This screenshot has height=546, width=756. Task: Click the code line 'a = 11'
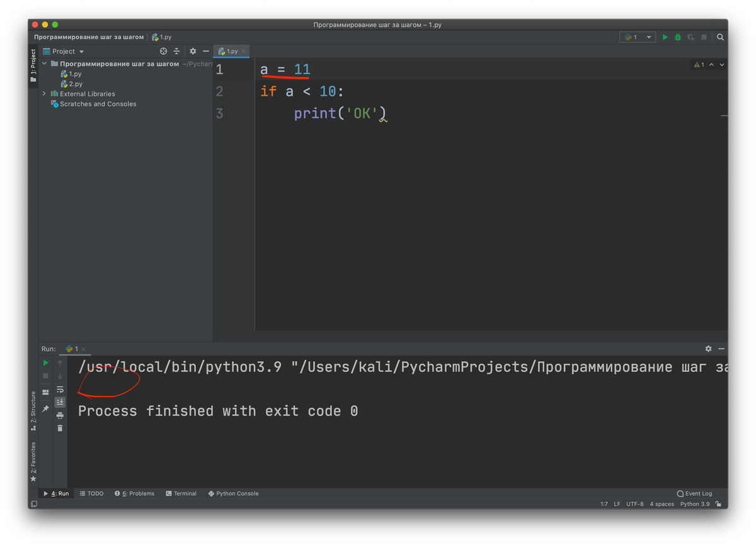click(x=285, y=69)
